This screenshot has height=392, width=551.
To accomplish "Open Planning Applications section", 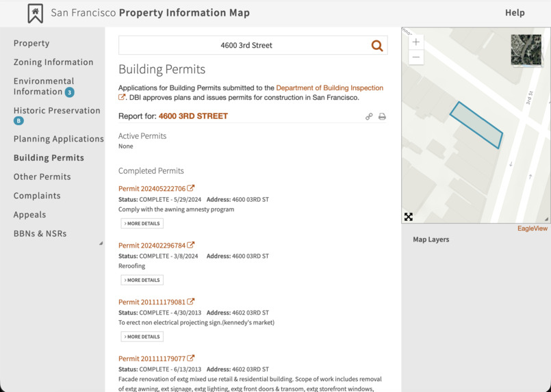I will pyautogui.click(x=59, y=139).
